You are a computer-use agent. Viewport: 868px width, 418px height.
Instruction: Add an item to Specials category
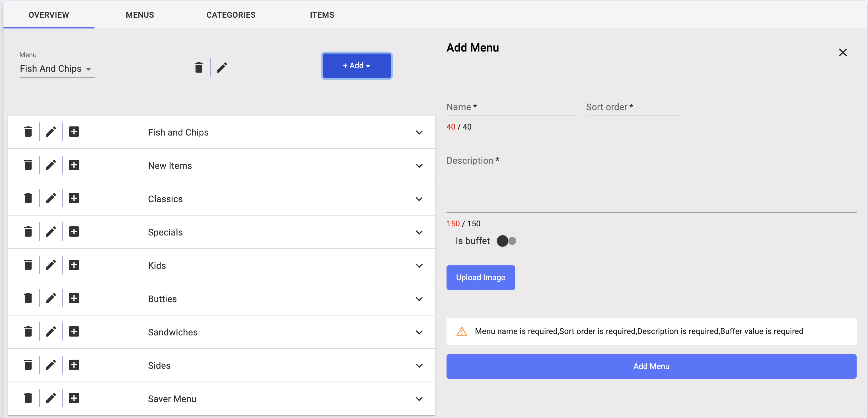pyautogui.click(x=74, y=231)
